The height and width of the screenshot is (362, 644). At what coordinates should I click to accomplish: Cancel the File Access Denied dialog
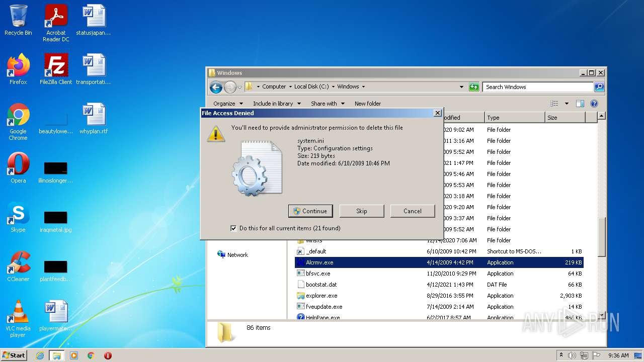413,211
